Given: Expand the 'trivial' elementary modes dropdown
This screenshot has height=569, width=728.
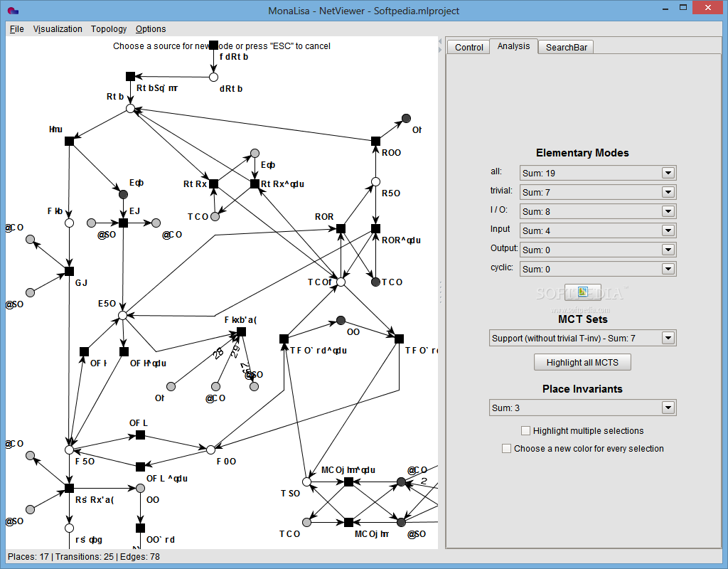Looking at the screenshot, I should tap(668, 192).
